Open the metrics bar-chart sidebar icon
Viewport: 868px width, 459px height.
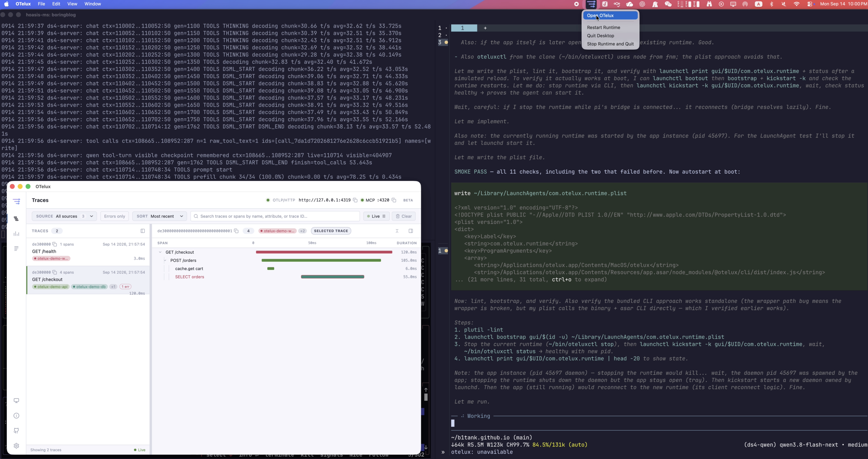point(16,234)
